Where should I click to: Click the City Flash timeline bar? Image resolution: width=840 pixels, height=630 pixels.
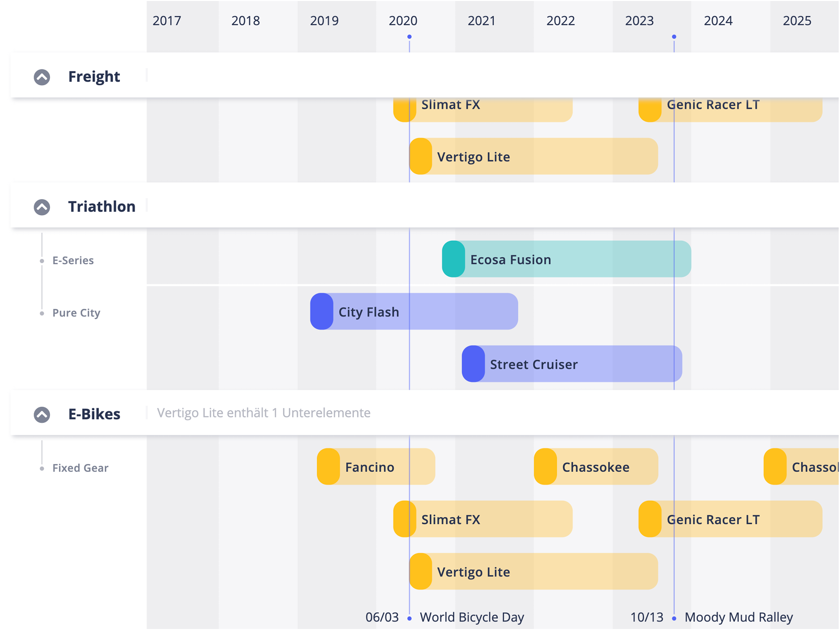click(x=413, y=312)
